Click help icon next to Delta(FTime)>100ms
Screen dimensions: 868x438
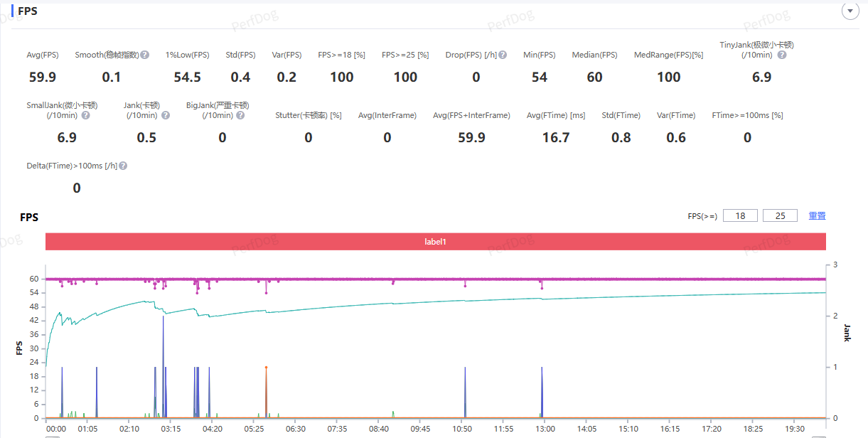point(123,166)
